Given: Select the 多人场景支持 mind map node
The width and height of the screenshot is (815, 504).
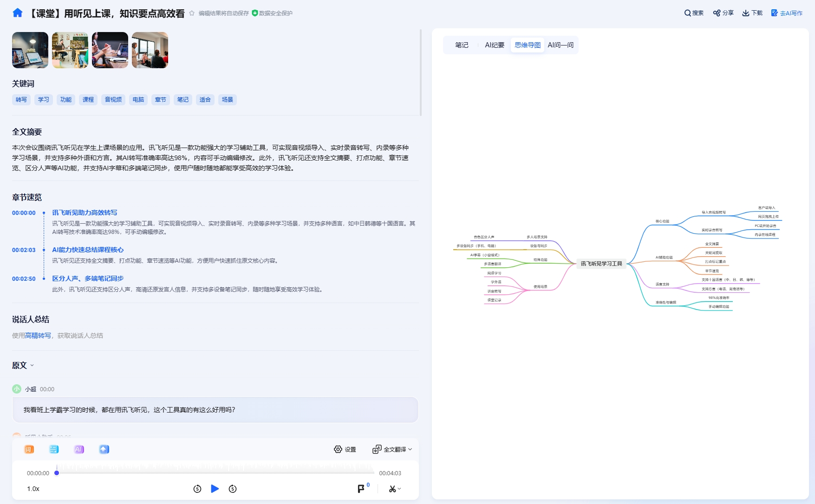Looking at the screenshot, I should click(537, 237).
